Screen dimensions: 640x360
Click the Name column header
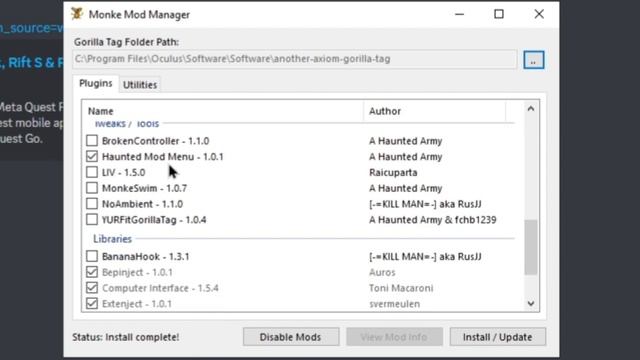click(x=224, y=111)
